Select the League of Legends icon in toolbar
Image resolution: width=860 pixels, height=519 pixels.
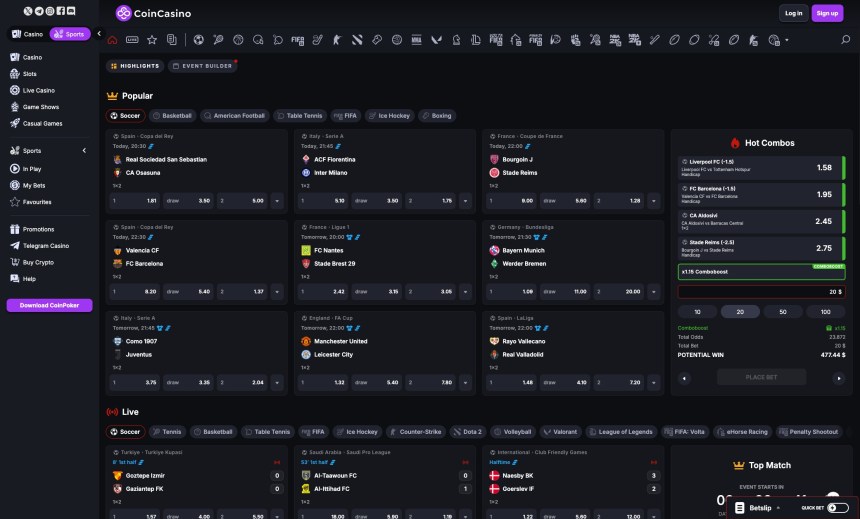[476, 40]
